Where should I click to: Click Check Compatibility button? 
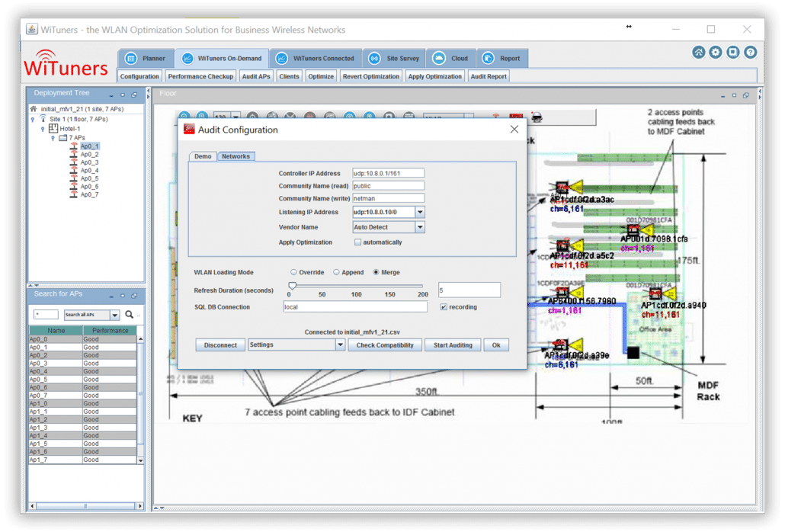pyautogui.click(x=385, y=345)
